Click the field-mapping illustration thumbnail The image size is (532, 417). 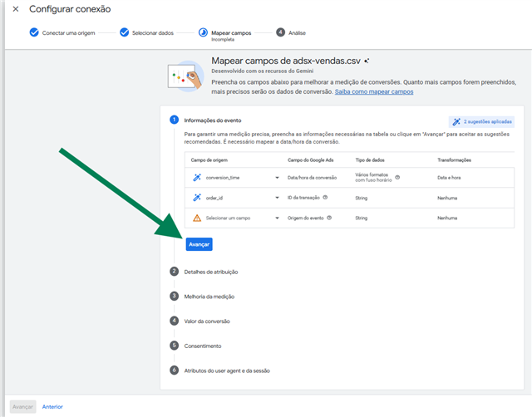click(x=186, y=76)
